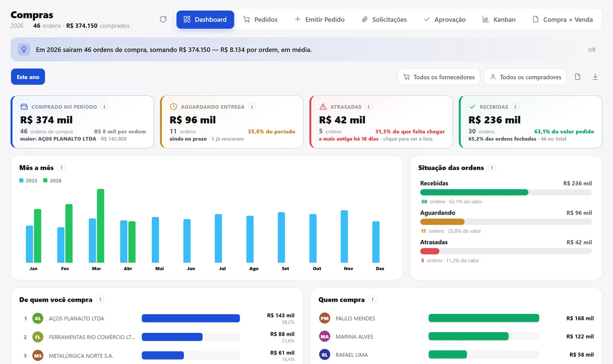Open the Recebidas R$ 236 mil card
The image size is (613, 364).
pyautogui.click(x=531, y=122)
